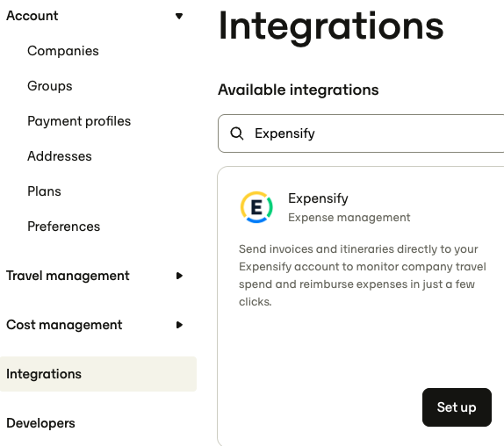
Task: Click the Set up button for Expensify
Action: pos(457,407)
